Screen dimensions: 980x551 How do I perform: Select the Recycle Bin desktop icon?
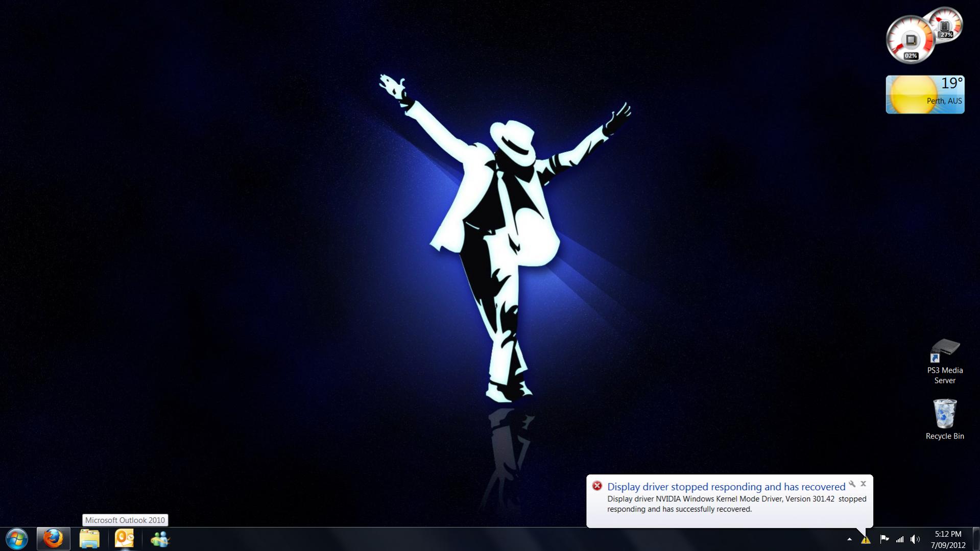tap(945, 419)
